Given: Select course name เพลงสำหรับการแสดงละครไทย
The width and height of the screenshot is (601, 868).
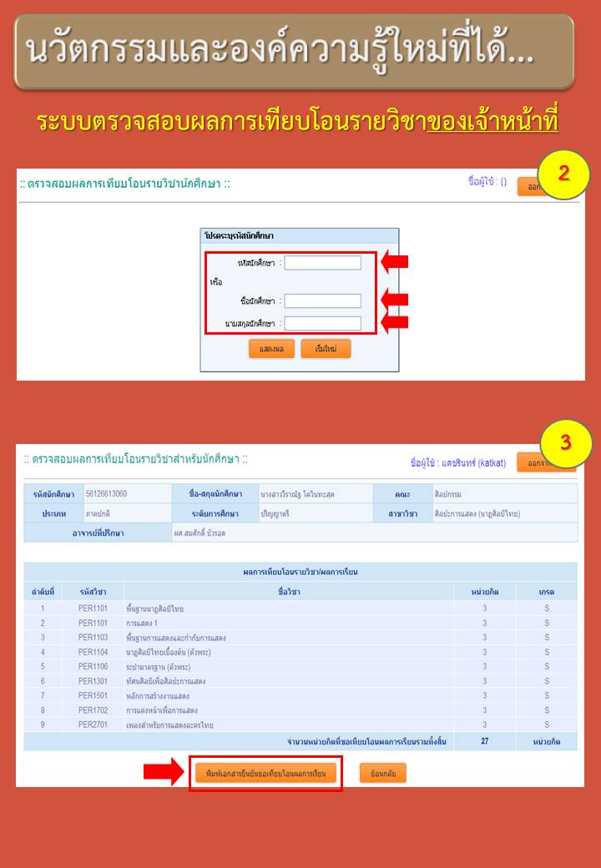Looking at the screenshot, I should pyautogui.click(x=169, y=725).
